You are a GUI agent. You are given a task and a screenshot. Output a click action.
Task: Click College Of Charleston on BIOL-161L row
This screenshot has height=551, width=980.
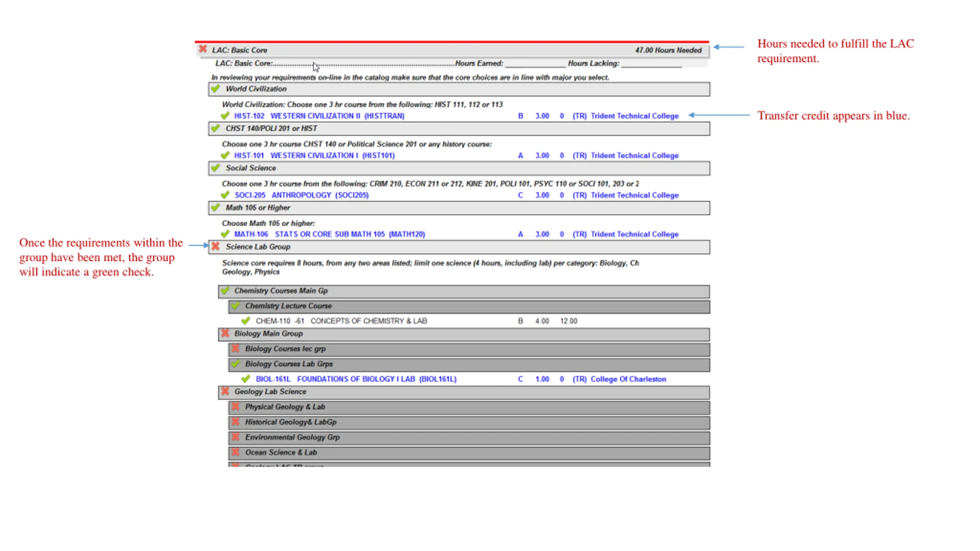[x=628, y=379]
